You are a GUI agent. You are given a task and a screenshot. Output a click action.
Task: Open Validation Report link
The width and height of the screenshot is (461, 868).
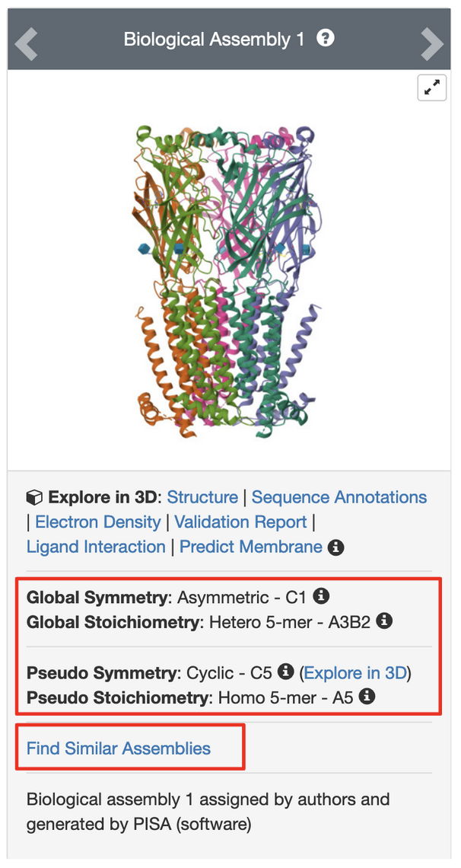pyautogui.click(x=240, y=522)
